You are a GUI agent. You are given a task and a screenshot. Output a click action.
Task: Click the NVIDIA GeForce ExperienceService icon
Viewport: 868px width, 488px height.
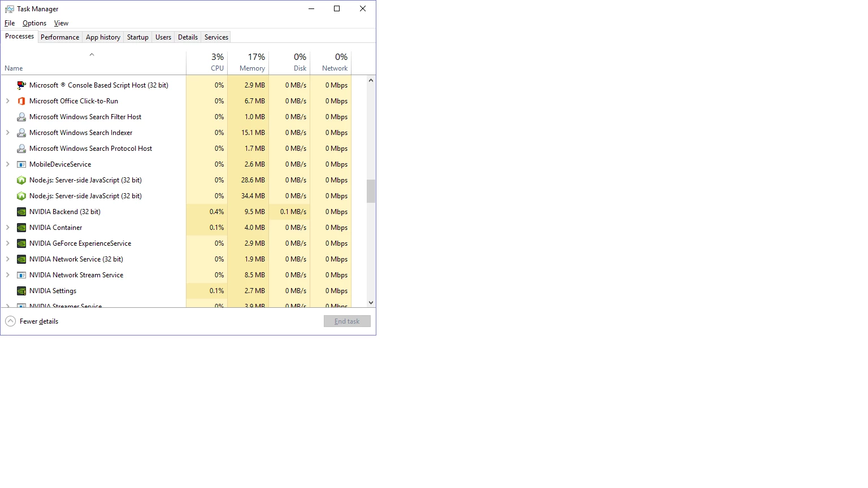tap(21, 243)
